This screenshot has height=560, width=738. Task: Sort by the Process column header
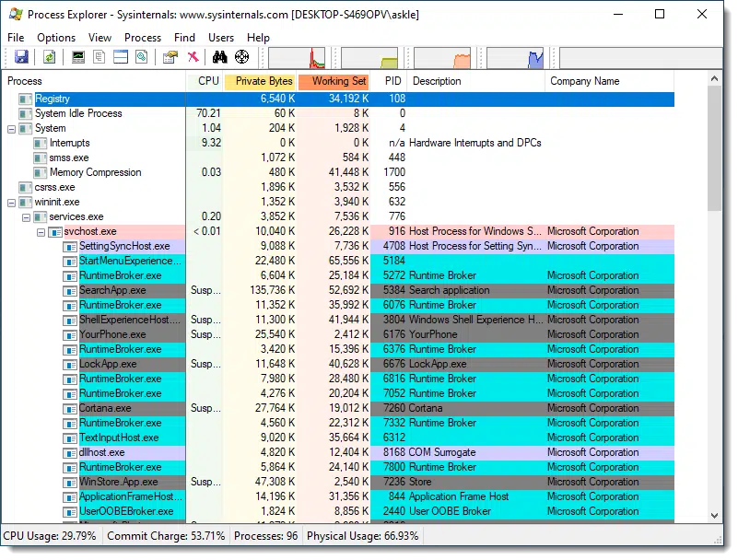click(x=94, y=81)
